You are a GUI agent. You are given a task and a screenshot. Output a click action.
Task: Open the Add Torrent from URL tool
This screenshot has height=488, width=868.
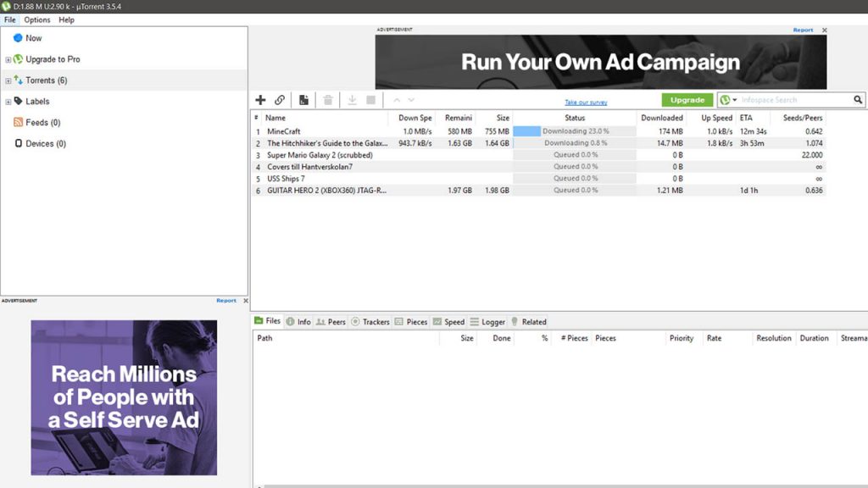click(x=280, y=100)
